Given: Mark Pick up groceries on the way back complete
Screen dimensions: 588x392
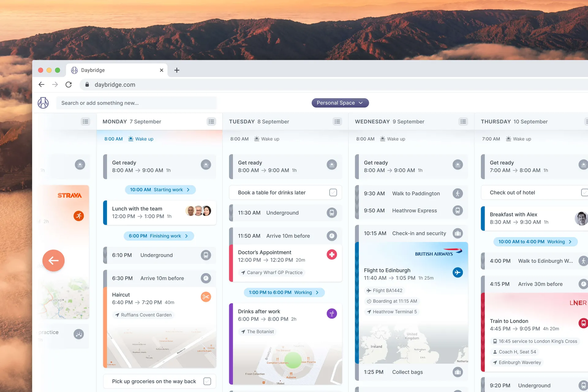Looking at the screenshot, I should click(207, 381).
